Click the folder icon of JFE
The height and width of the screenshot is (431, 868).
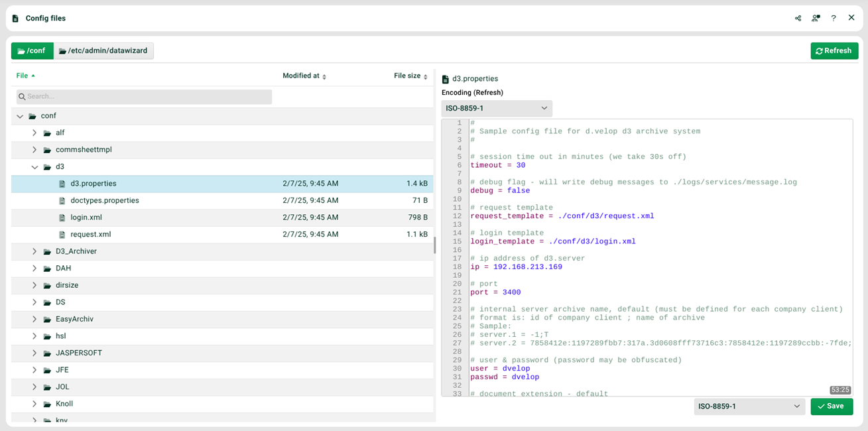47,370
